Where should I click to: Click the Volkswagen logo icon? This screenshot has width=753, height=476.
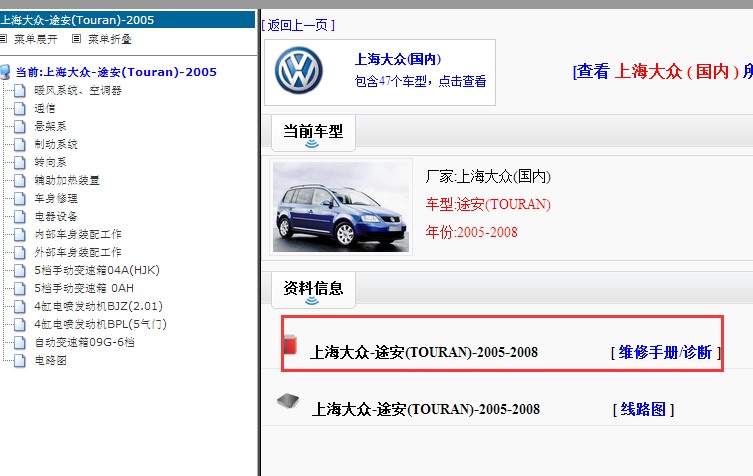pyautogui.click(x=300, y=72)
